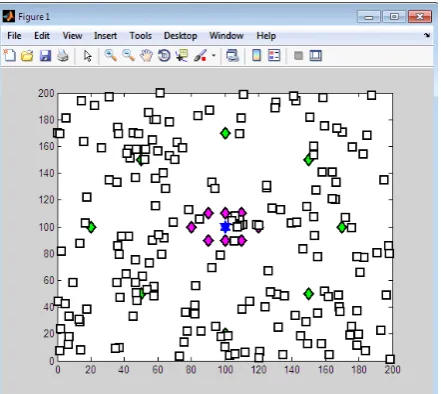Image resolution: width=441 pixels, height=394 pixels.
Task: Open the File menu
Action: (14, 36)
